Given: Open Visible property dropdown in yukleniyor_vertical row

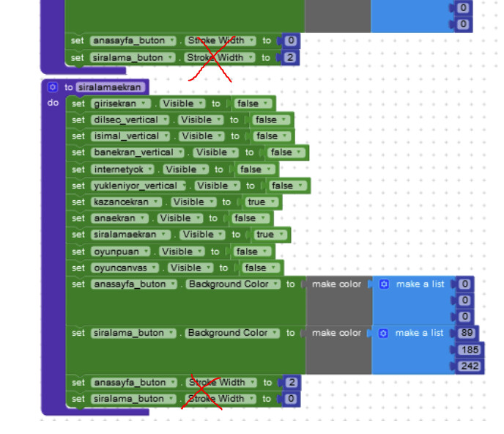Looking at the screenshot, I should coord(218,186).
